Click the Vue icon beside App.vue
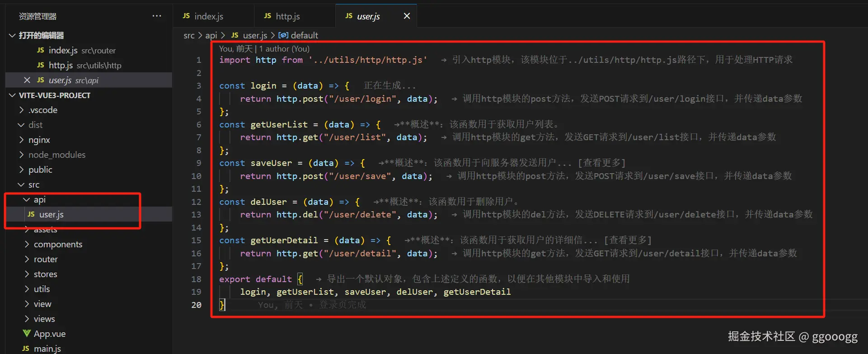The height and width of the screenshot is (354, 868). [x=27, y=334]
